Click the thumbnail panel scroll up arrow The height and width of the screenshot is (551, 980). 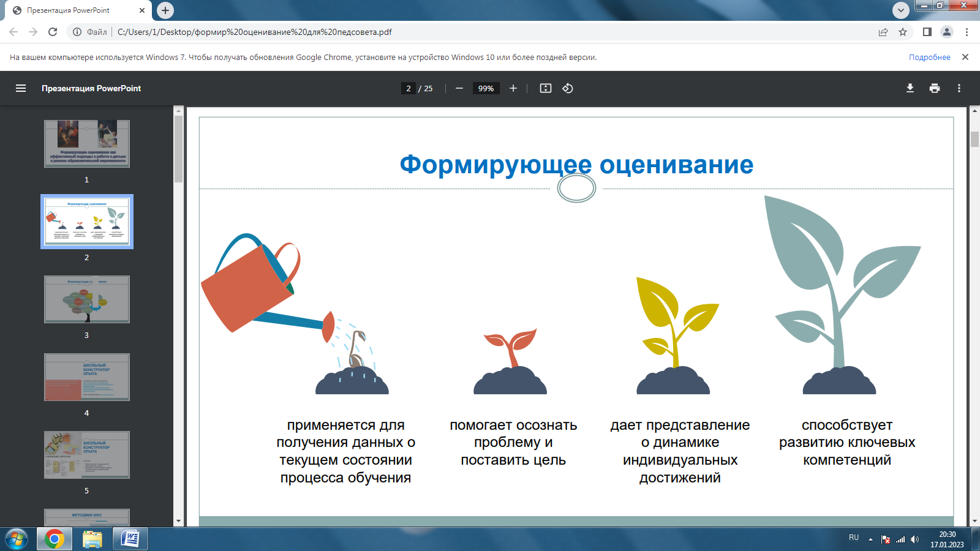point(178,111)
